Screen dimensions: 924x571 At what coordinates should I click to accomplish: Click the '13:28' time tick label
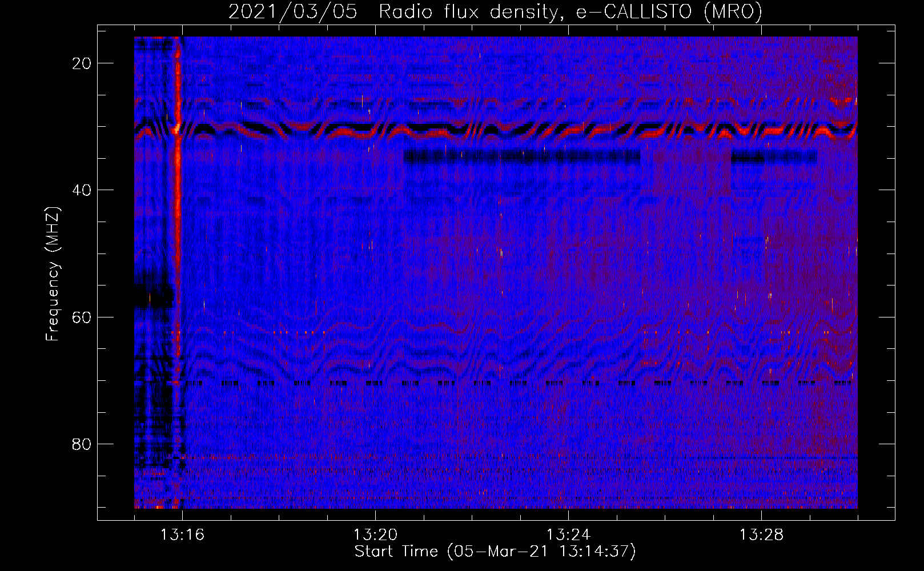click(761, 535)
